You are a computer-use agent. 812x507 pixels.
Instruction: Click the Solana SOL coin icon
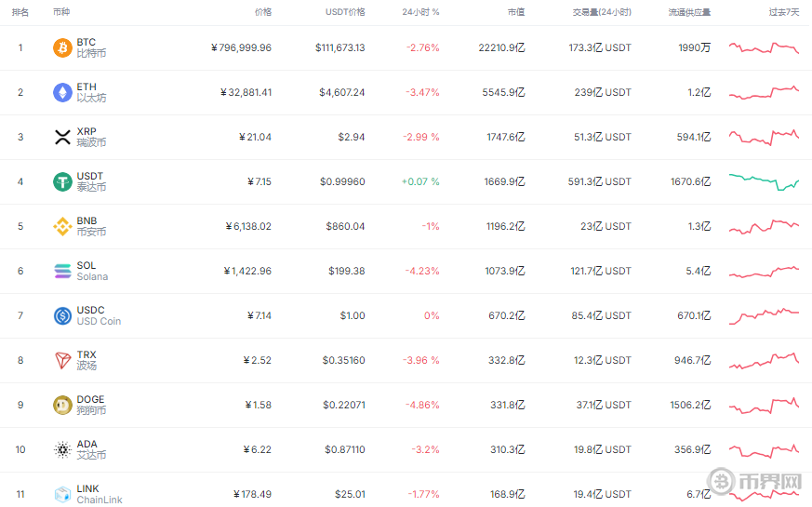[62, 271]
